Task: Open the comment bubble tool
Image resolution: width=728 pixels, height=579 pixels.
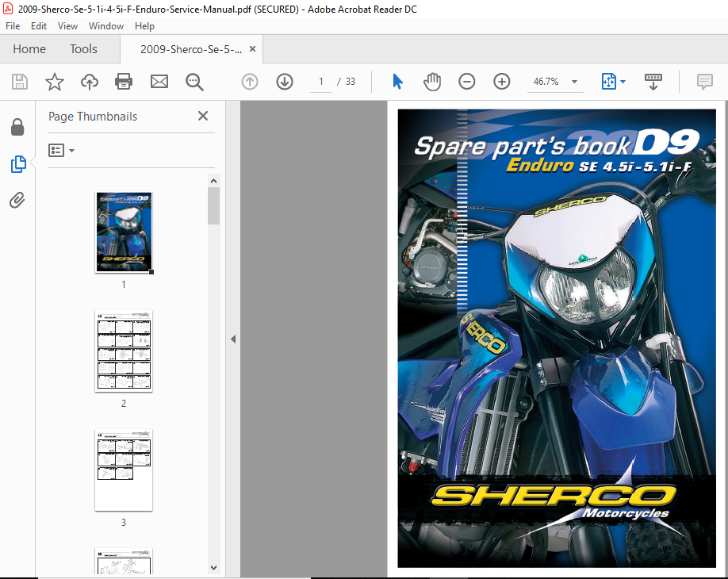Action: tap(704, 82)
